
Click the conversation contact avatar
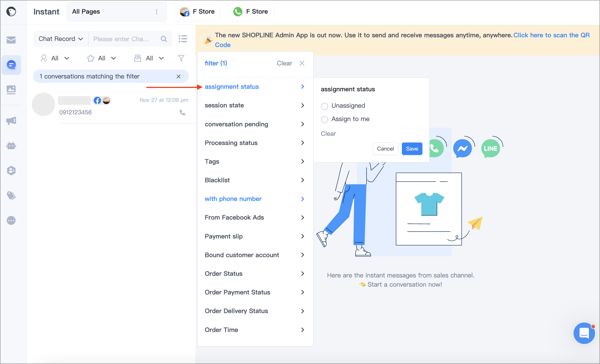(43, 104)
